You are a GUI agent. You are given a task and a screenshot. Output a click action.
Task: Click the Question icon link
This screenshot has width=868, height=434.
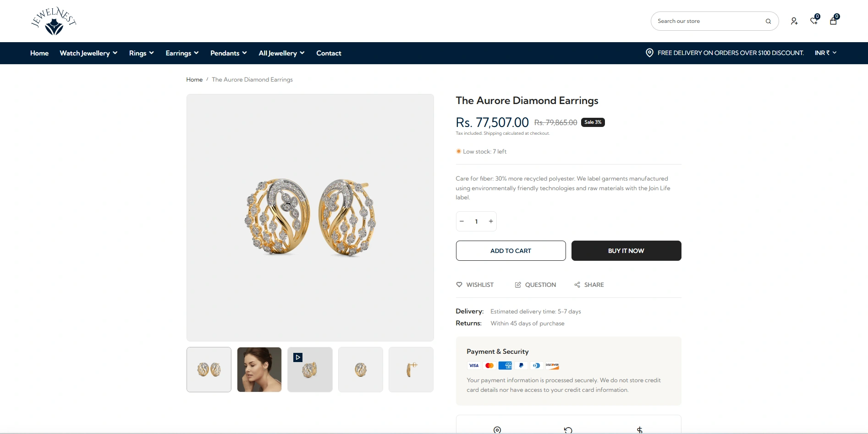[535, 285]
